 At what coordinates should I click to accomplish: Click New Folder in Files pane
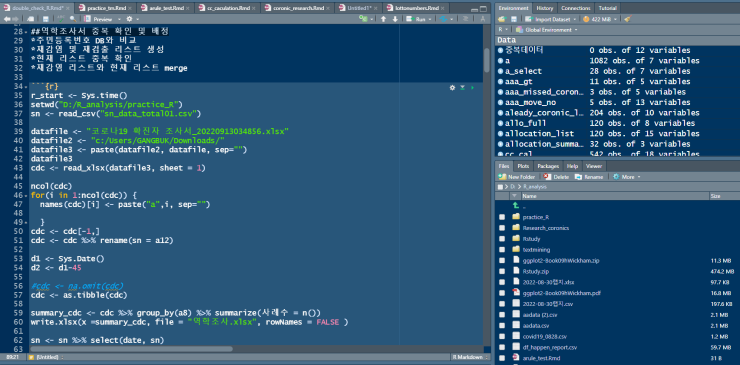(517, 177)
